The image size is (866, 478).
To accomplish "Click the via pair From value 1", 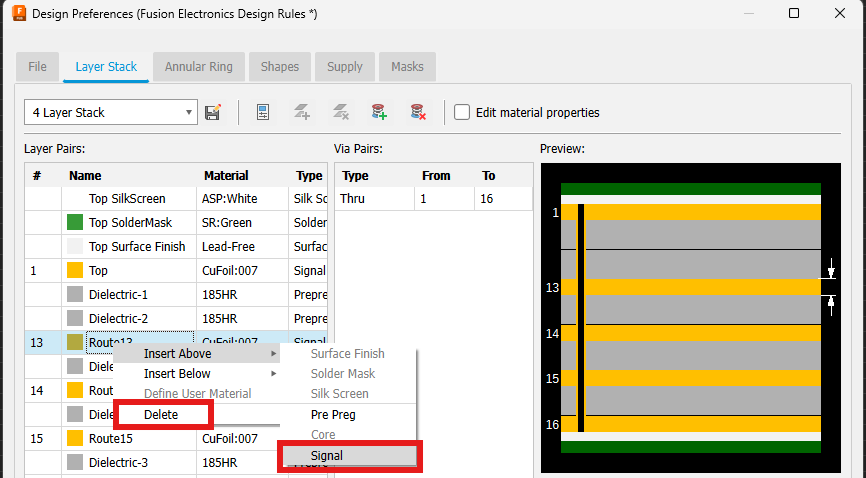I will pyautogui.click(x=445, y=198).
